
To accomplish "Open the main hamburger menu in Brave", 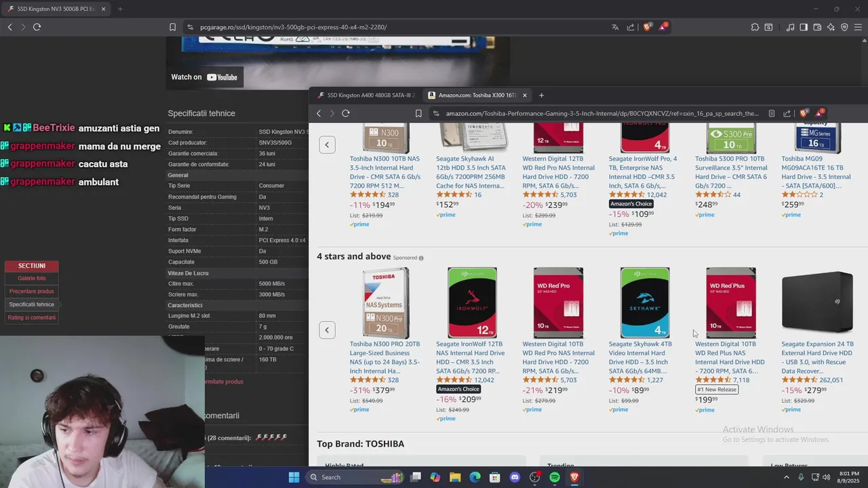I will coord(859,27).
